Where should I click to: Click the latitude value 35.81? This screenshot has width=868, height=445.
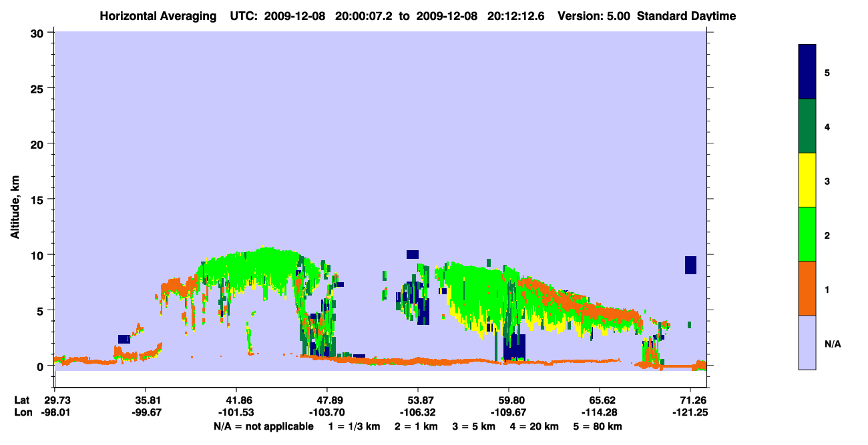click(x=146, y=400)
